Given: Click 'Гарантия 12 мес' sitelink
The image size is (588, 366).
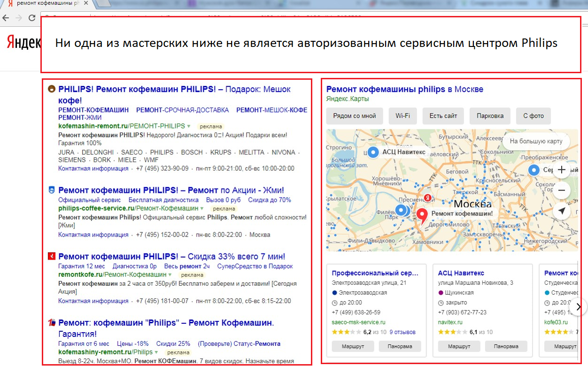Looking at the screenshot, I should point(81,266).
